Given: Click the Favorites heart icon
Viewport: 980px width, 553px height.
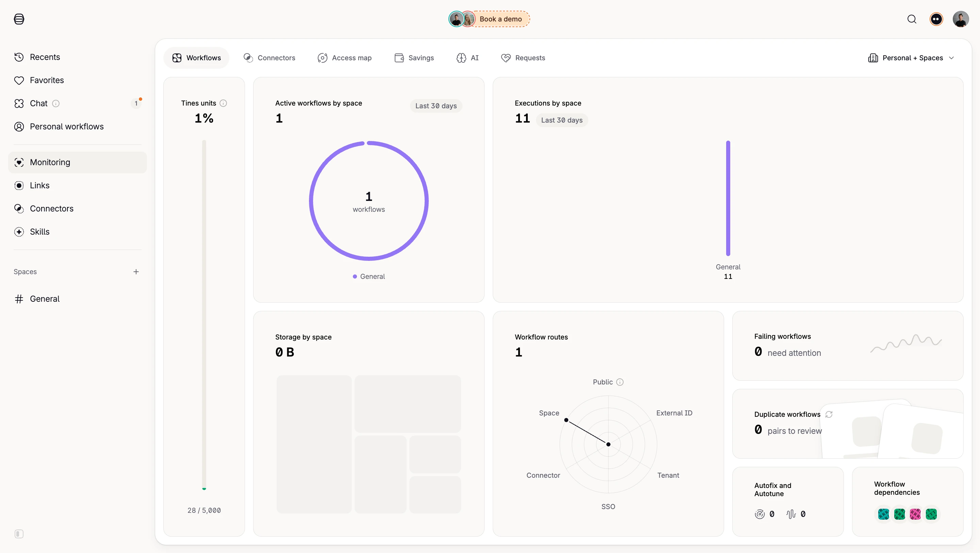Looking at the screenshot, I should [x=19, y=80].
